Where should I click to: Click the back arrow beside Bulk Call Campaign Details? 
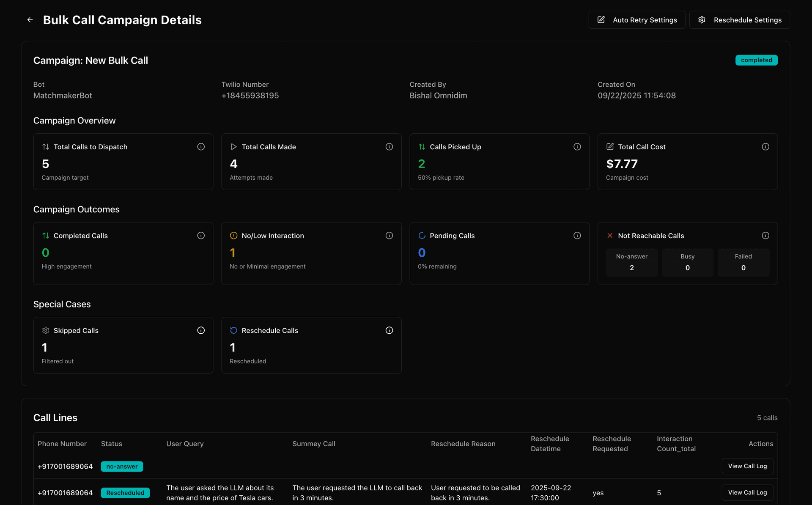pyautogui.click(x=30, y=19)
